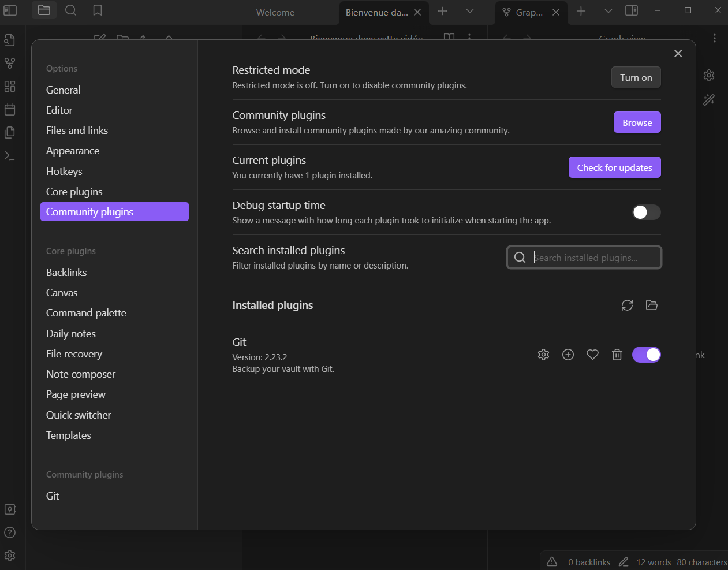Select Appearance in settings sidebar
The width and height of the screenshot is (728, 570).
(73, 151)
